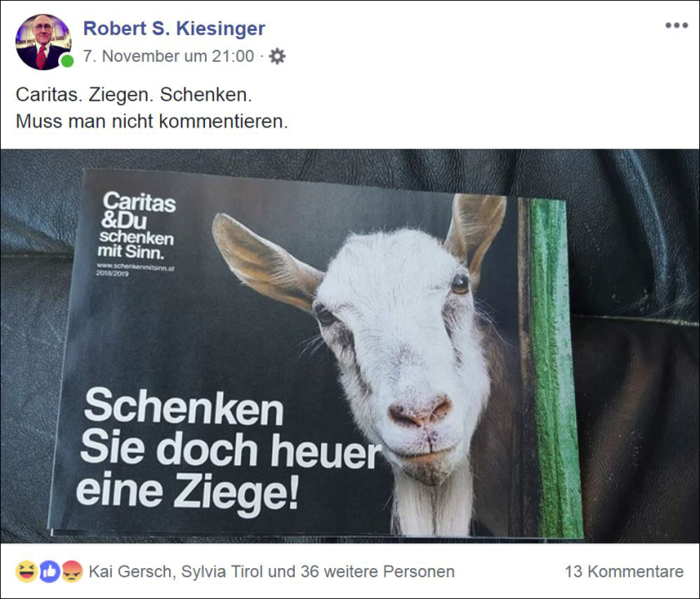Open Robert S. Kiesinger's profile name link

[x=174, y=28]
